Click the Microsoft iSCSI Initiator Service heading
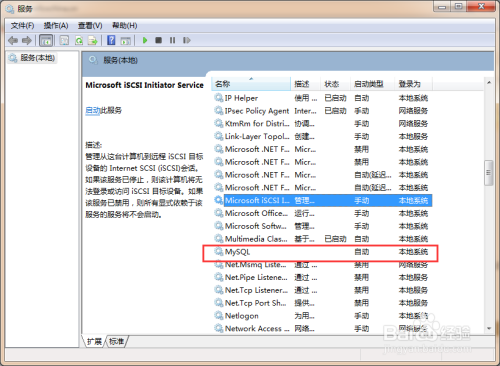The image size is (500, 366). (x=144, y=85)
